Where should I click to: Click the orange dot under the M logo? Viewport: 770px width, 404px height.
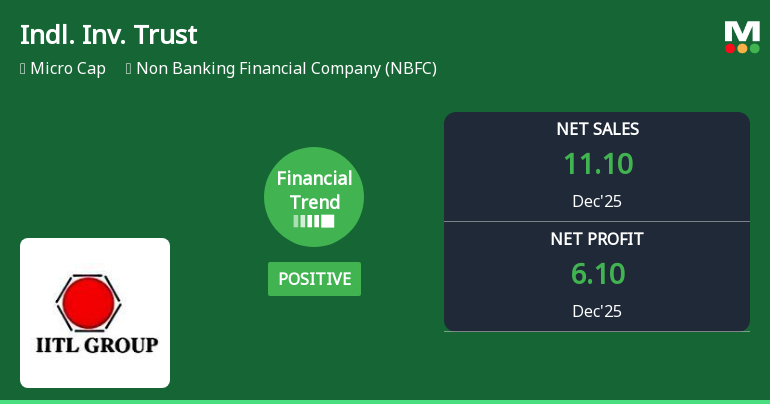pyautogui.click(x=742, y=48)
